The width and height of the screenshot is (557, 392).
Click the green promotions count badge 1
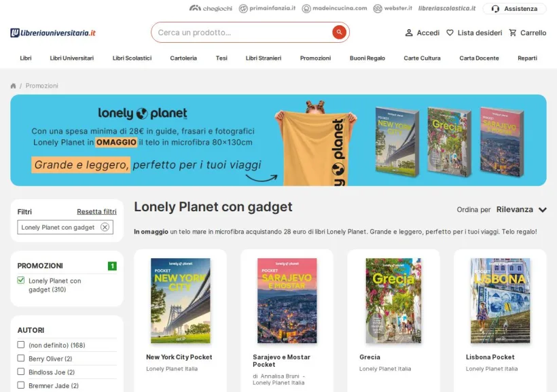click(112, 266)
